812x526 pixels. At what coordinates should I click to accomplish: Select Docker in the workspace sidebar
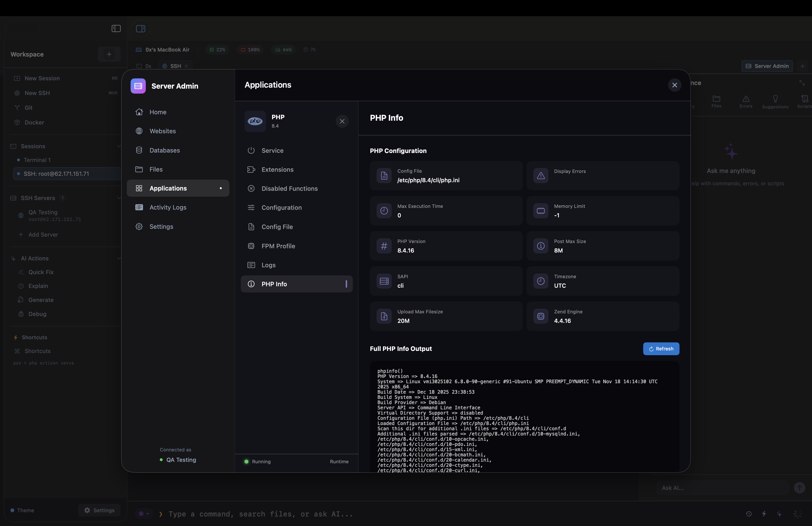[x=34, y=122]
